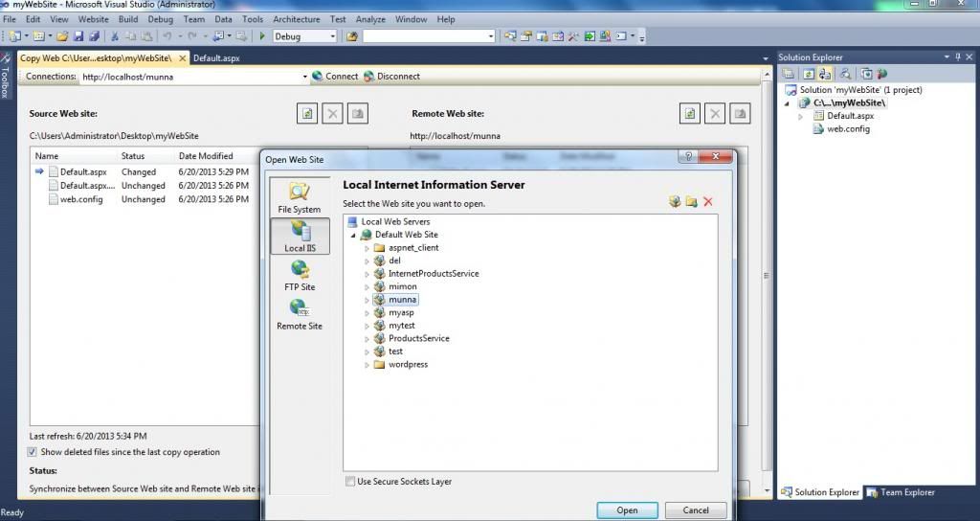Image resolution: width=980 pixels, height=521 pixels.
Task: Switch to the Default.aspx document tab
Action: click(x=216, y=58)
